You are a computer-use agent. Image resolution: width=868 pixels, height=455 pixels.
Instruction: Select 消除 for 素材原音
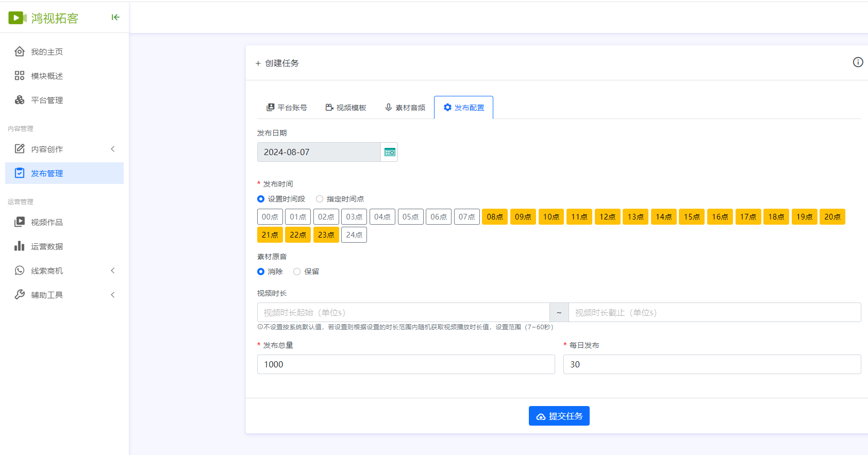pos(261,272)
